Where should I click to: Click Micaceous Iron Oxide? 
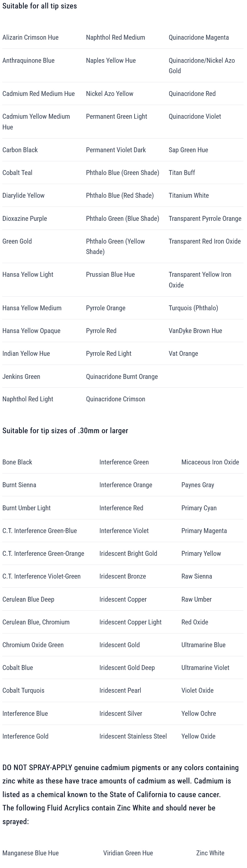pyautogui.click(x=210, y=462)
